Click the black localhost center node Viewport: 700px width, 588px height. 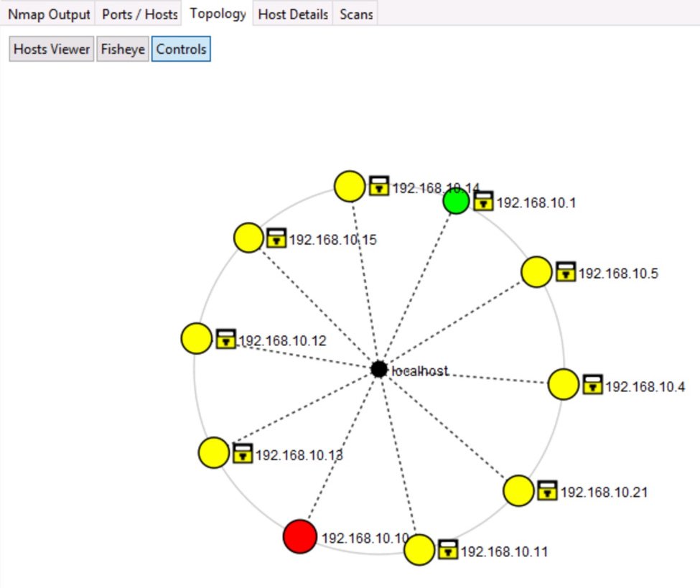[x=379, y=369]
